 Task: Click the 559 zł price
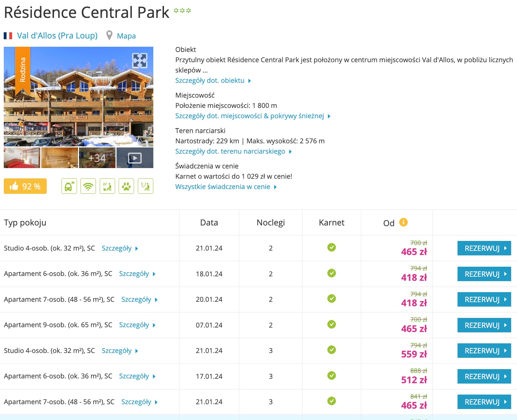(x=414, y=354)
